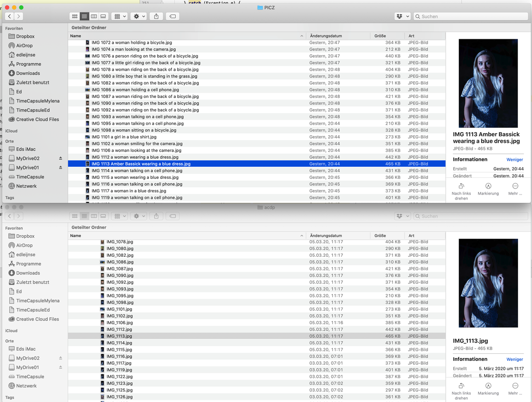Open the Dropbox dropdown in the PICZ toolbar
The height and width of the screenshot is (402, 532).
403,17
